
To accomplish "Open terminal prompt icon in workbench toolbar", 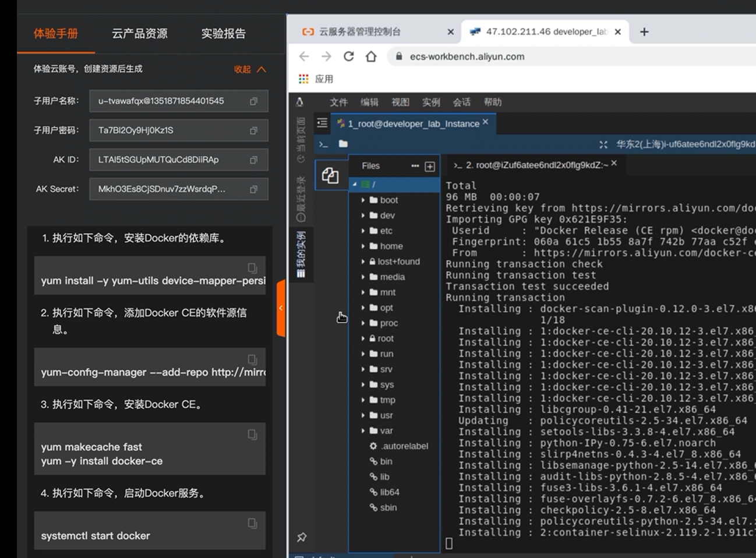I will tap(323, 144).
